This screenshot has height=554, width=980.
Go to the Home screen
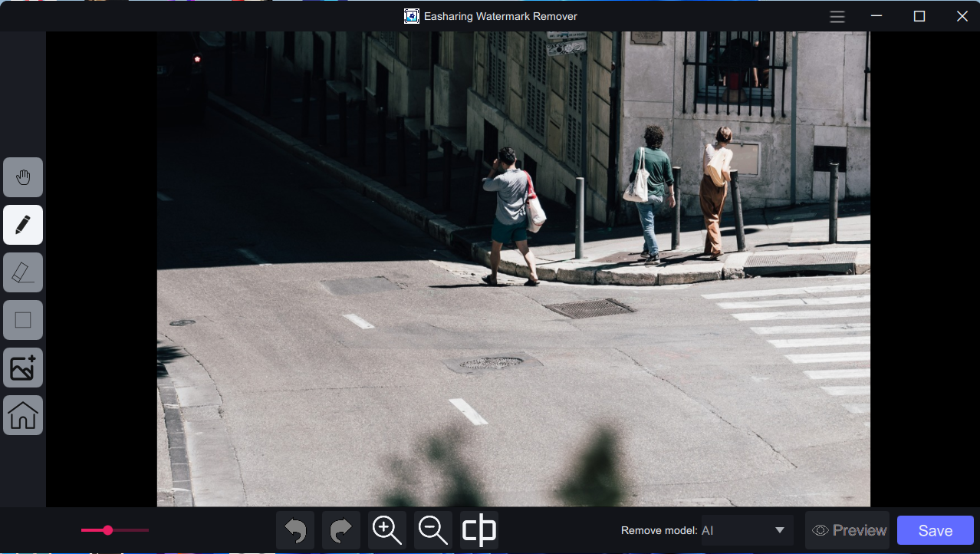click(23, 415)
